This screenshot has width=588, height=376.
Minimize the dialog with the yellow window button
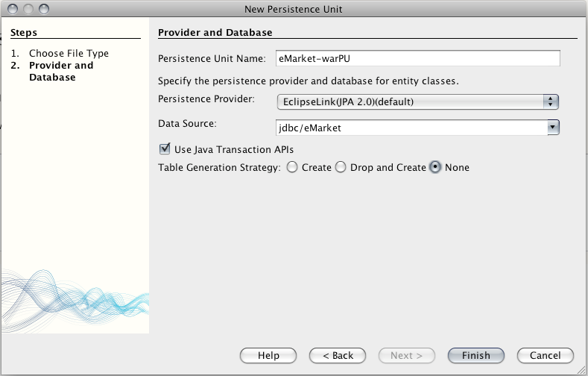tap(28, 9)
